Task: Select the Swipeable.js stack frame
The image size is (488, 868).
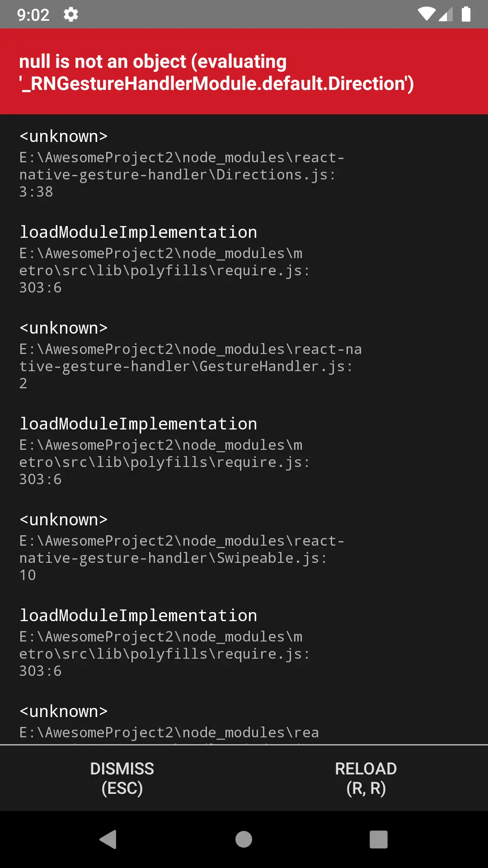Action: (172, 557)
